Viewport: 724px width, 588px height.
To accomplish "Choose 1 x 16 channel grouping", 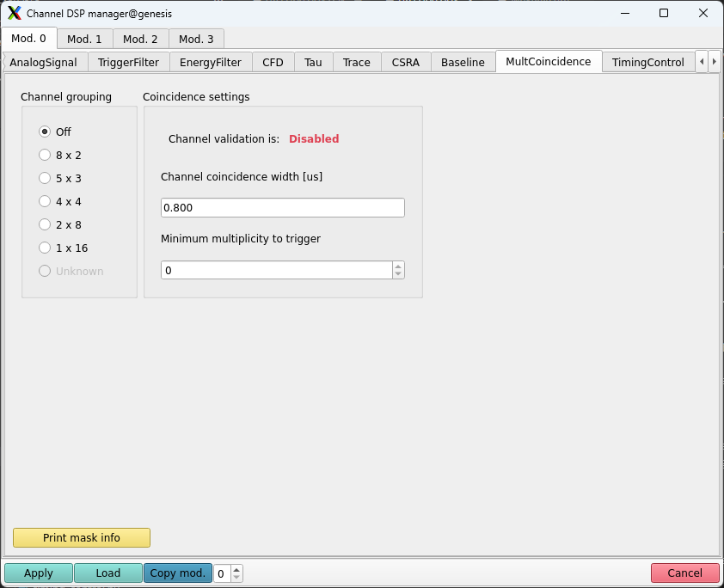I will [64, 248].
